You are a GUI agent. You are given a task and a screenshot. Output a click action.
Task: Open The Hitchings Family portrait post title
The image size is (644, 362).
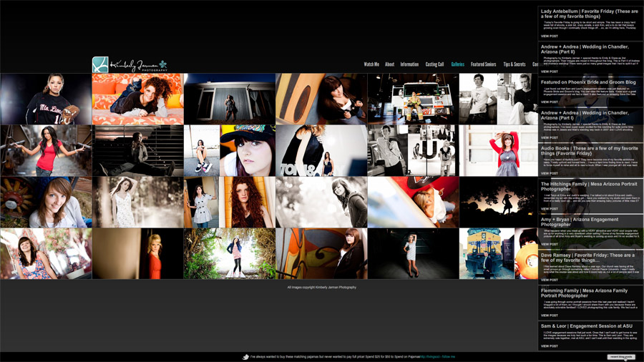point(589,186)
